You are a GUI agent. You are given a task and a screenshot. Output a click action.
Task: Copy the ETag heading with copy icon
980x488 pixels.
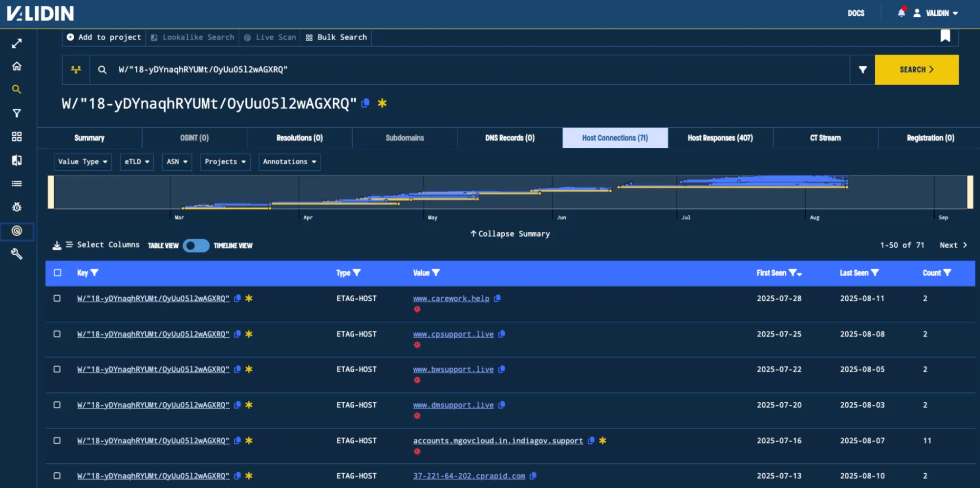coord(365,103)
